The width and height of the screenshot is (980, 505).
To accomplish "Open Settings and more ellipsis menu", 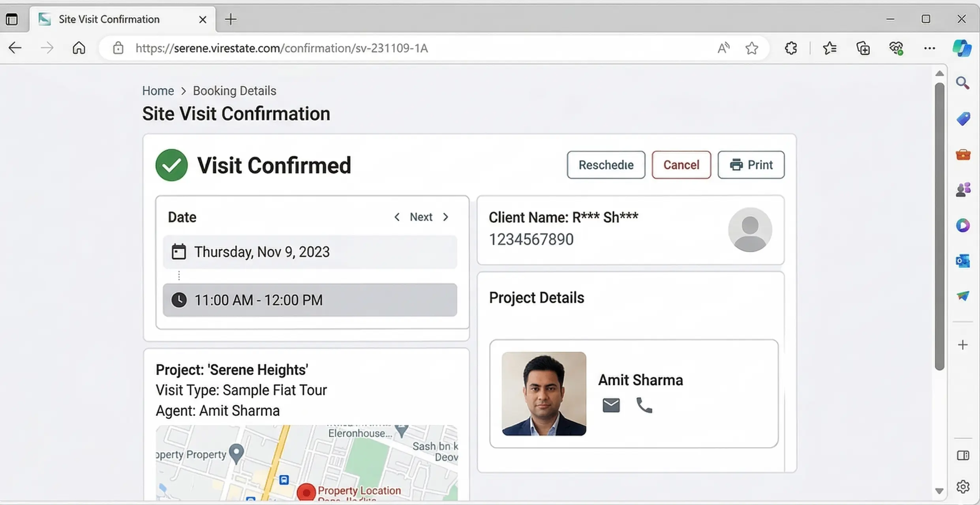I will [929, 48].
